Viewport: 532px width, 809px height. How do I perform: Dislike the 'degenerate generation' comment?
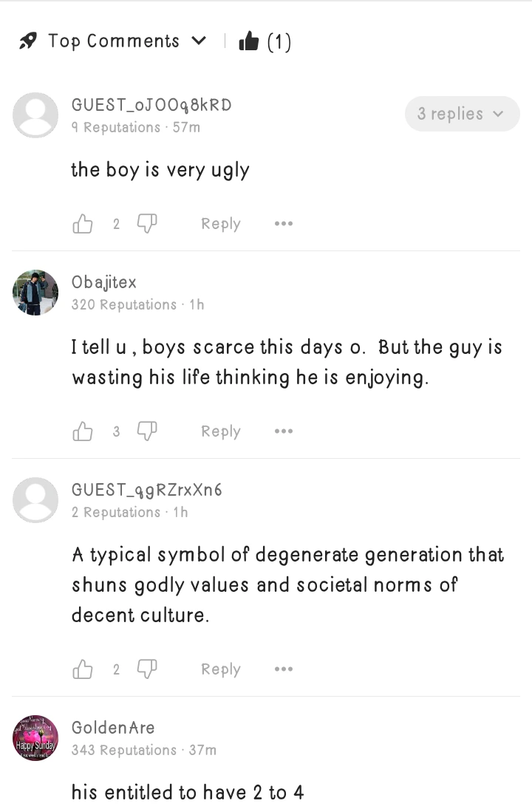click(x=147, y=669)
